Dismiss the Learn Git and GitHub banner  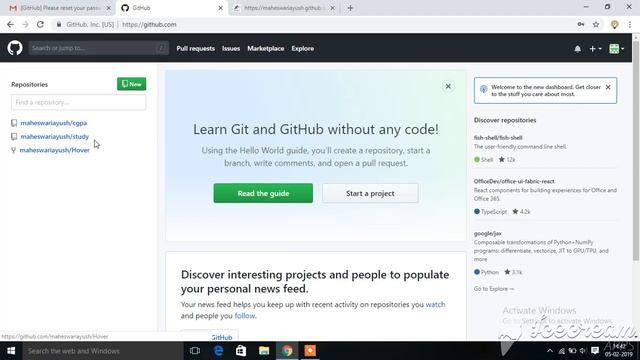(448, 86)
